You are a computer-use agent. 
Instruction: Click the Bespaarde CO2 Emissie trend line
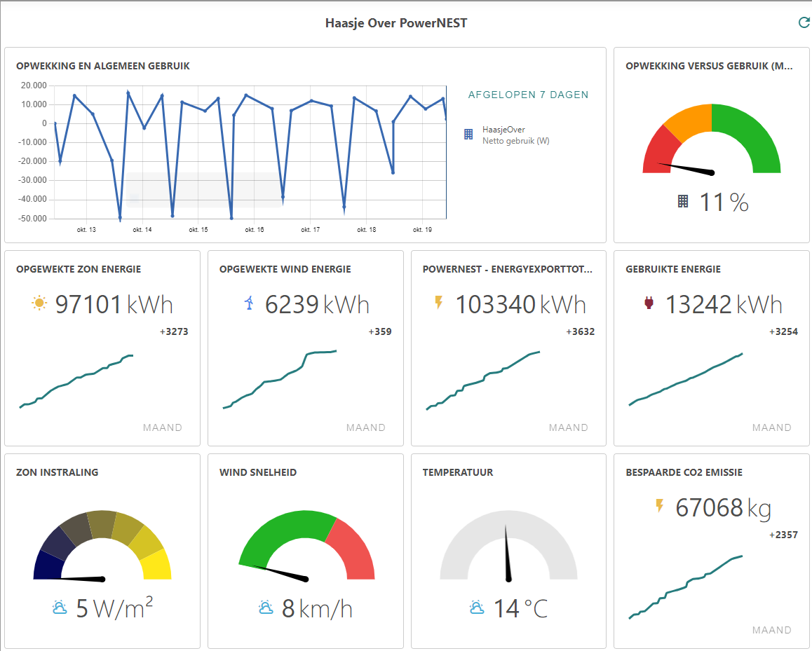686,587
